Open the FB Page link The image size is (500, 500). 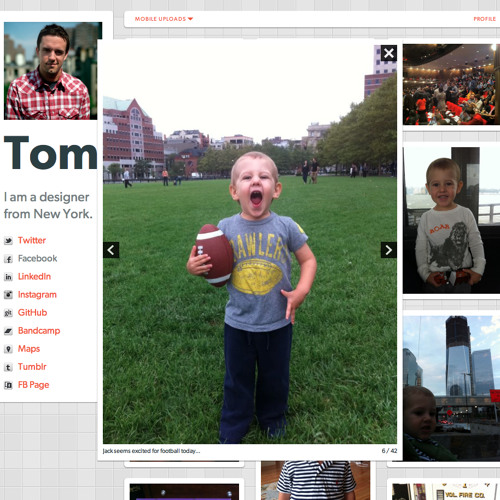tap(33, 385)
